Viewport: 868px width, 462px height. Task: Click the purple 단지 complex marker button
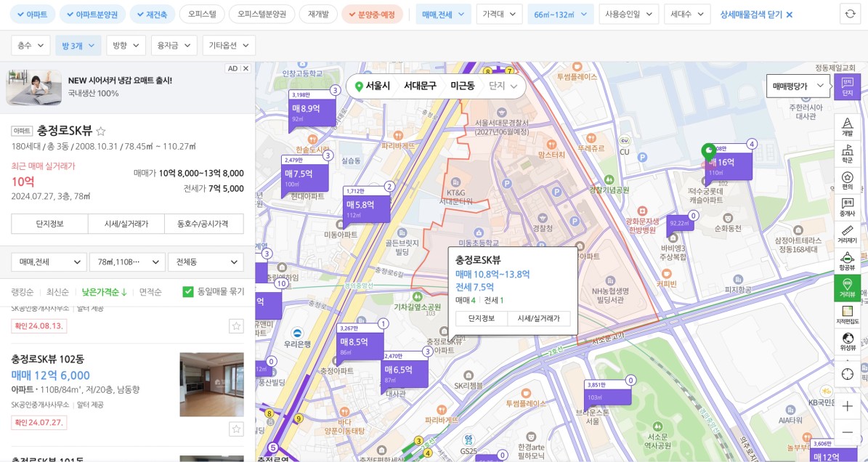847,87
